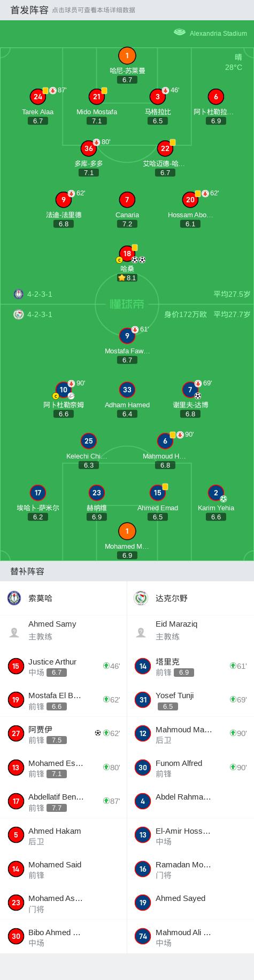
Task: View coach Ahmed Samy profile
Action: (64, 630)
